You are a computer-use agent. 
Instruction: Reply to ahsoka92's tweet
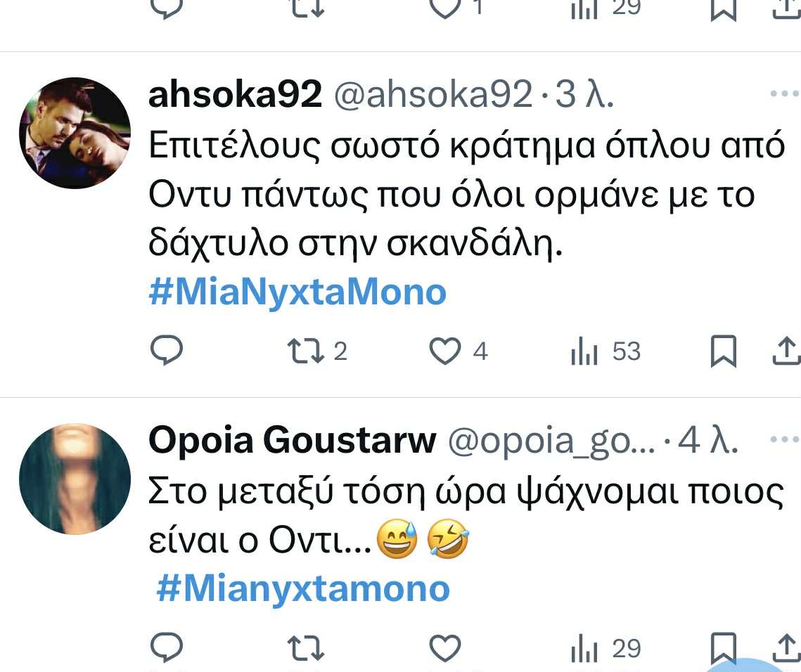point(167,351)
